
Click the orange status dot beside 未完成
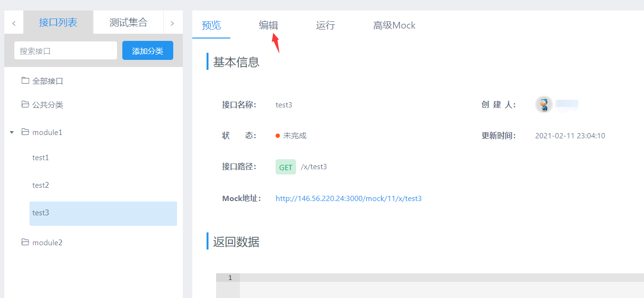[277, 135]
